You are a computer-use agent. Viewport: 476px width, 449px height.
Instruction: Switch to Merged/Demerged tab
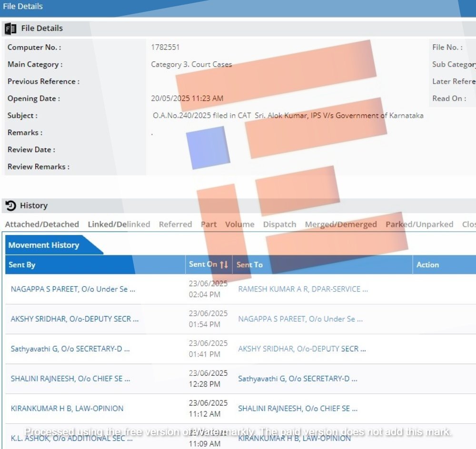[x=341, y=224]
